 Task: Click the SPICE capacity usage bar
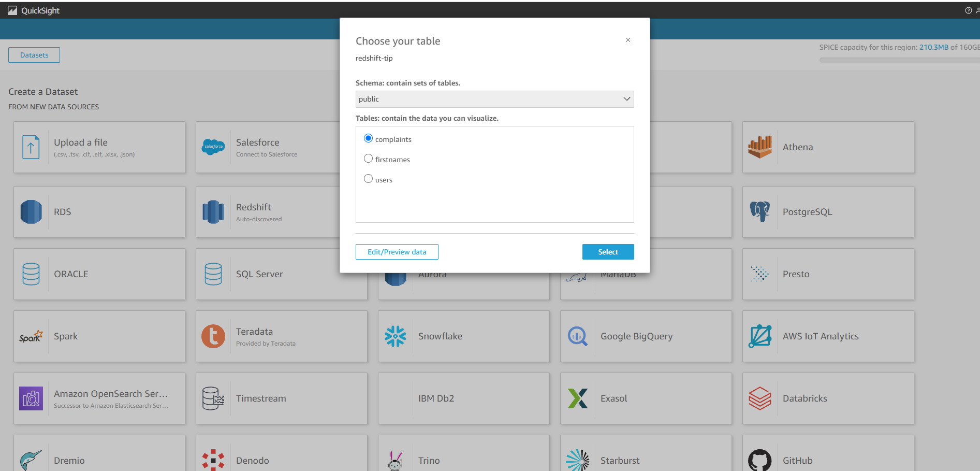(x=900, y=60)
